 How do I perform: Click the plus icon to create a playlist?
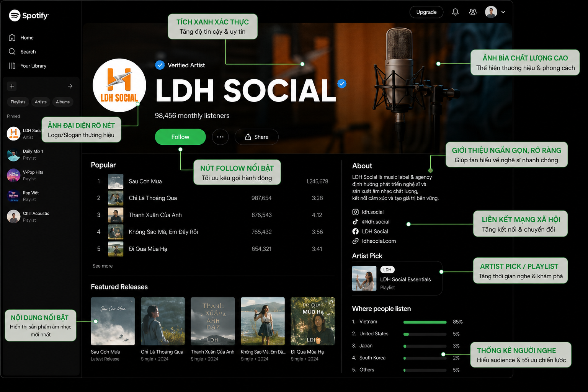point(12,86)
